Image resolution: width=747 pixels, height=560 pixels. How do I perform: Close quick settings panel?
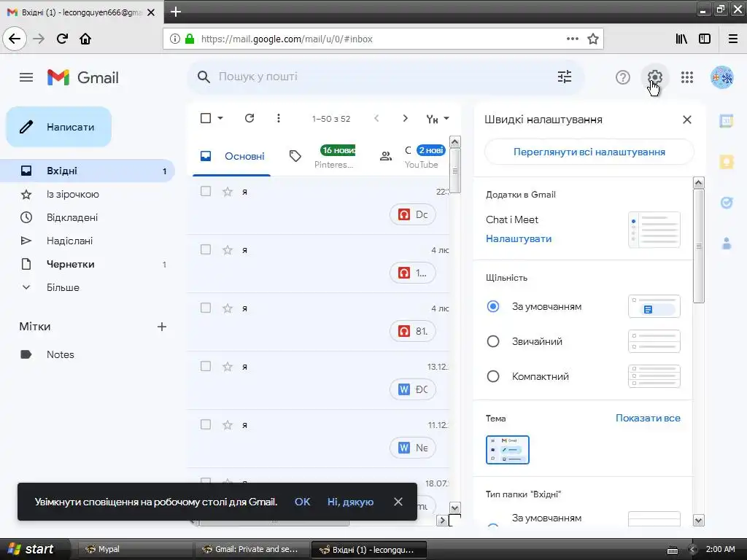point(687,120)
